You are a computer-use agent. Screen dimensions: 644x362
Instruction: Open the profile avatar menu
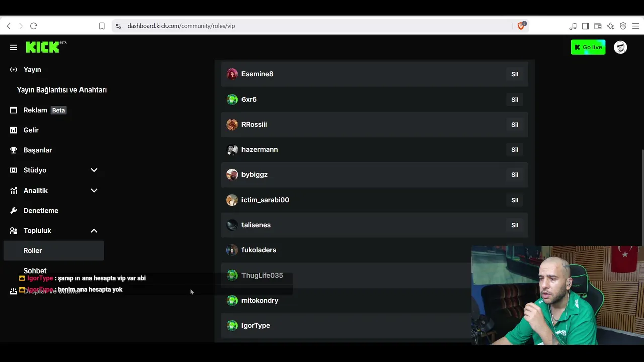[x=620, y=47]
